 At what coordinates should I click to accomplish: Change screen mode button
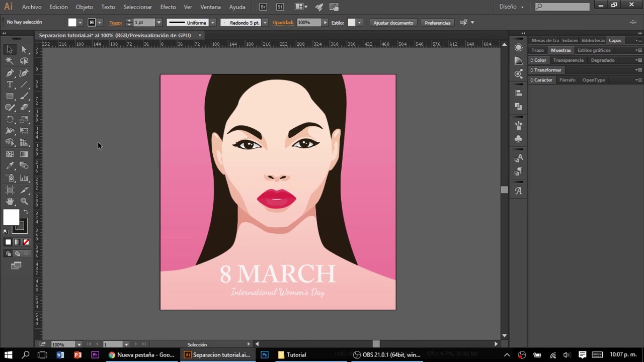[x=16, y=265]
